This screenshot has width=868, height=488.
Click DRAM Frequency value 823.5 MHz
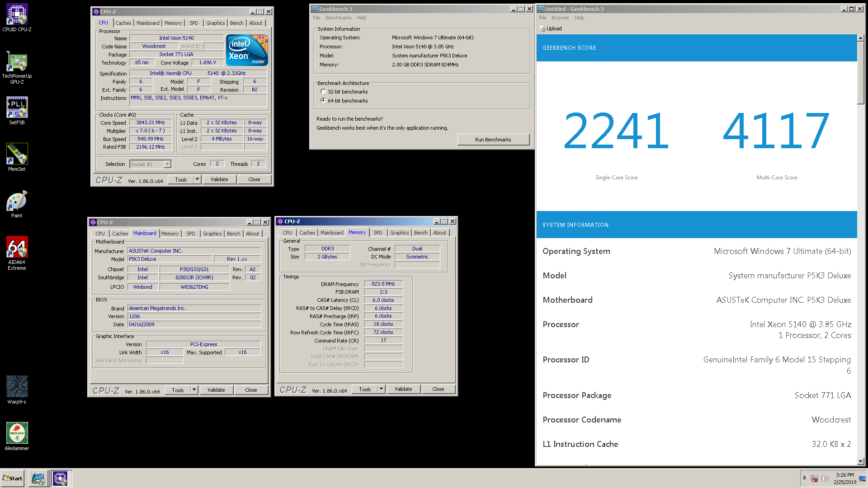[383, 284]
